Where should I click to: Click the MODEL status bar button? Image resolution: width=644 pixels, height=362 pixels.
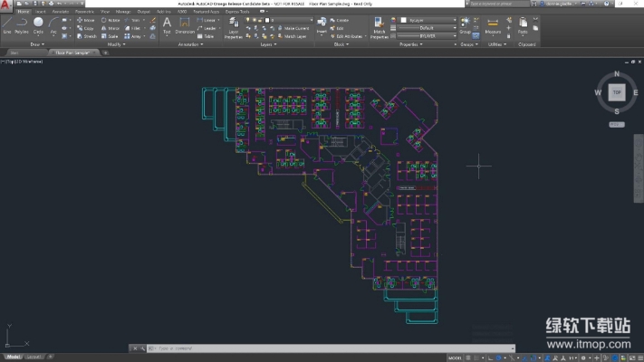(x=455, y=357)
